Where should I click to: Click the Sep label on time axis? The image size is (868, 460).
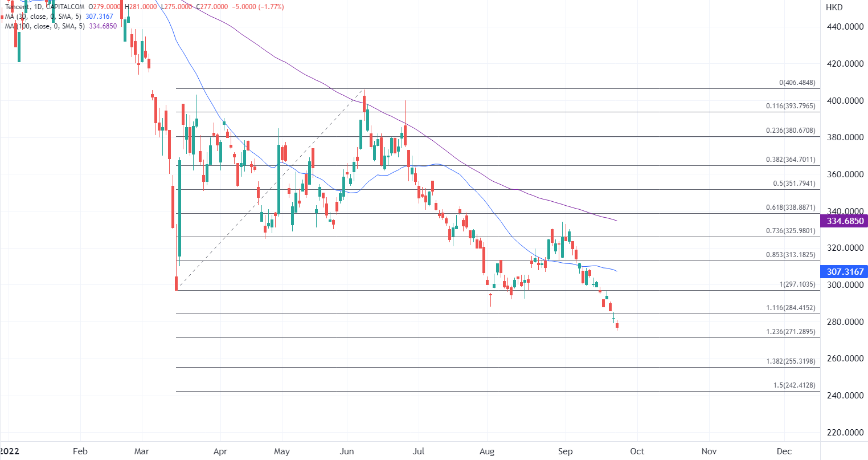(565, 451)
